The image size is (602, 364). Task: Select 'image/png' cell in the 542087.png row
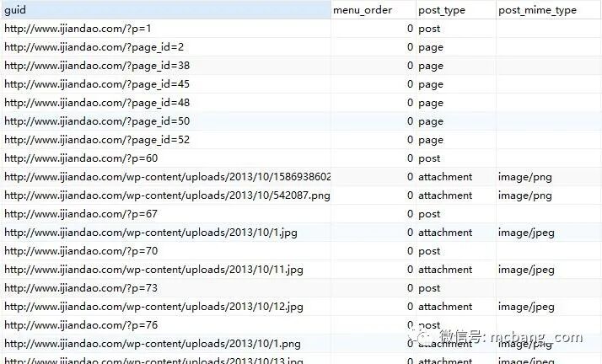coord(549,195)
